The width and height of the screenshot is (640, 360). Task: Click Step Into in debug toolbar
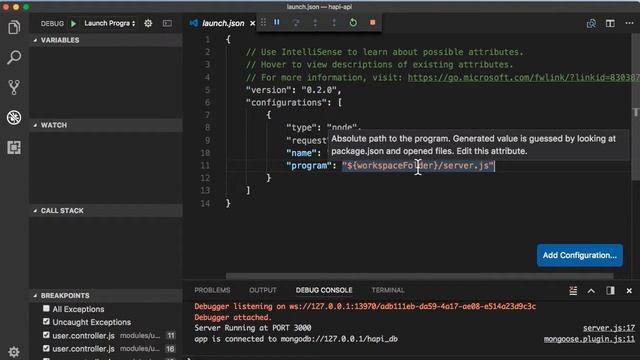[315, 22]
